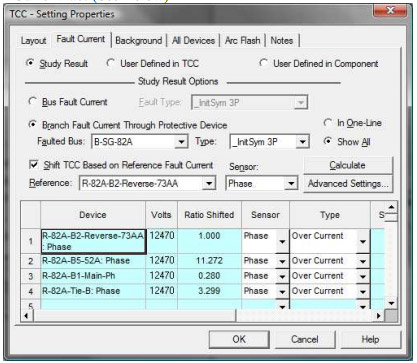This screenshot has width=417, height=363.
Task: Open Sensor dropdown for R-82A-Tie-B row
Action: coord(282,292)
